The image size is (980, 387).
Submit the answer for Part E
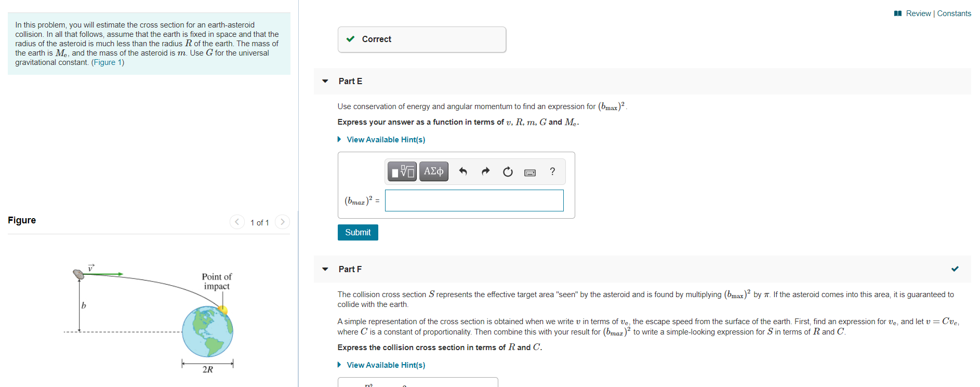point(357,232)
